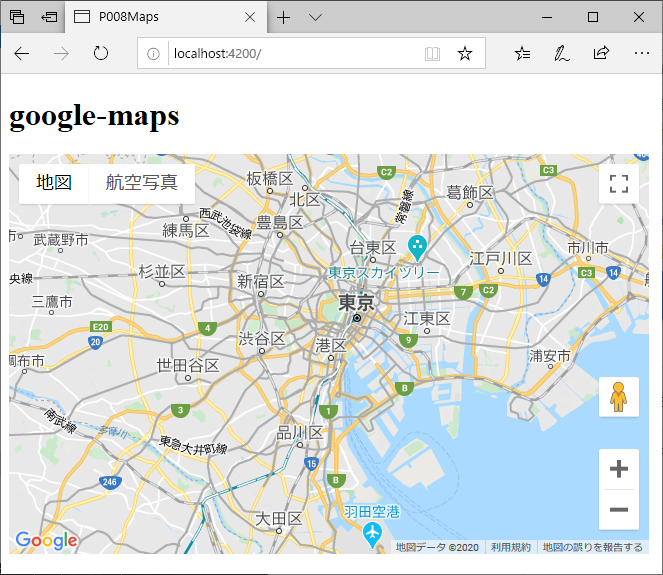
Task: Click the Street View pegman icon
Action: [619, 397]
